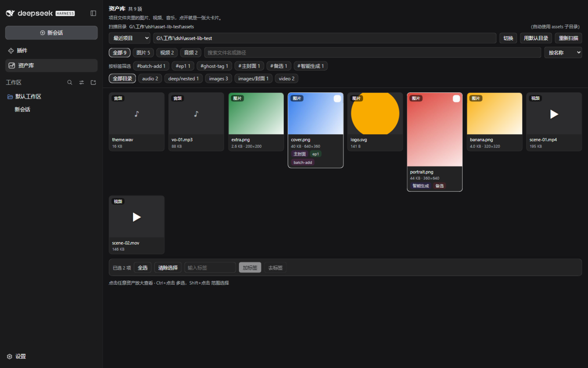Collapse the sidebar panel icon
The width and height of the screenshot is (588, 368).
click(93, 13)
